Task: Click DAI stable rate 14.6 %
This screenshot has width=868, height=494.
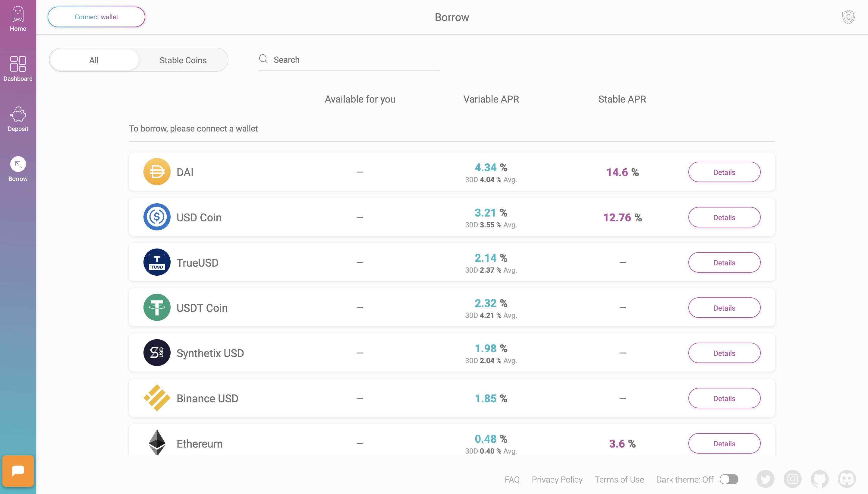Action: (623, 172)
